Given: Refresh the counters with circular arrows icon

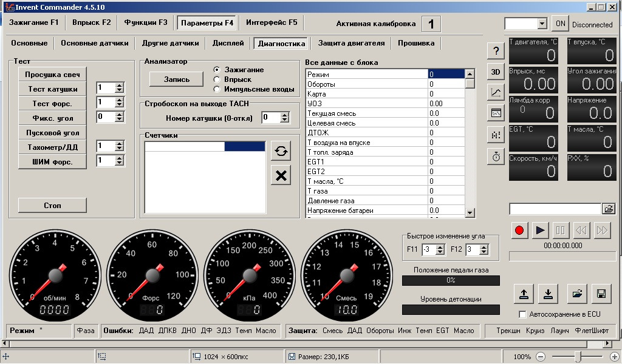Looking at the screenshot, I should (x=281, y=152).
